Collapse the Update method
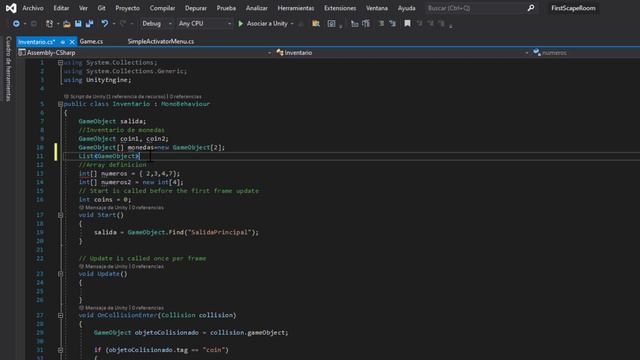 click(x=60, y=274)
